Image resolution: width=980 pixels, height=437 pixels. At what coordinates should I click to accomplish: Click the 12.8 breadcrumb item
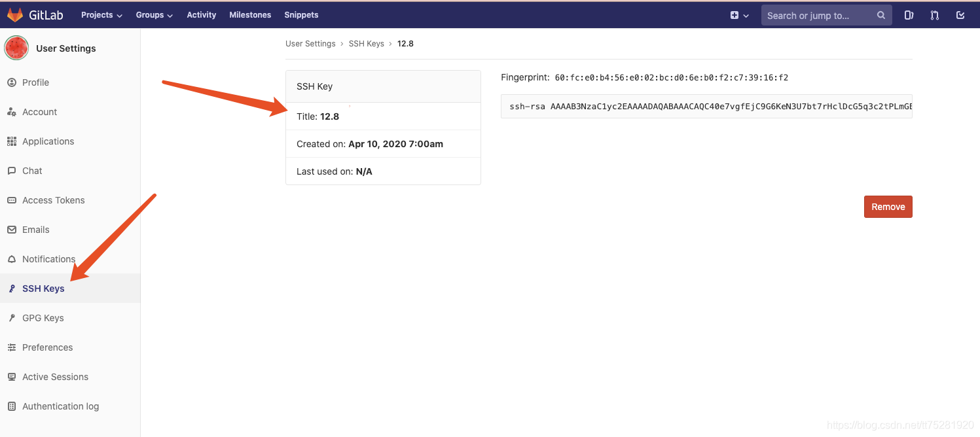406,44
